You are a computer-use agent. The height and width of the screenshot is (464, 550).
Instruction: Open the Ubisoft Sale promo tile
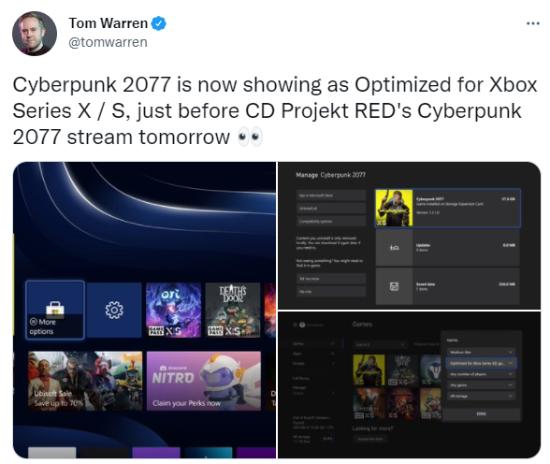tap(85, 381)
